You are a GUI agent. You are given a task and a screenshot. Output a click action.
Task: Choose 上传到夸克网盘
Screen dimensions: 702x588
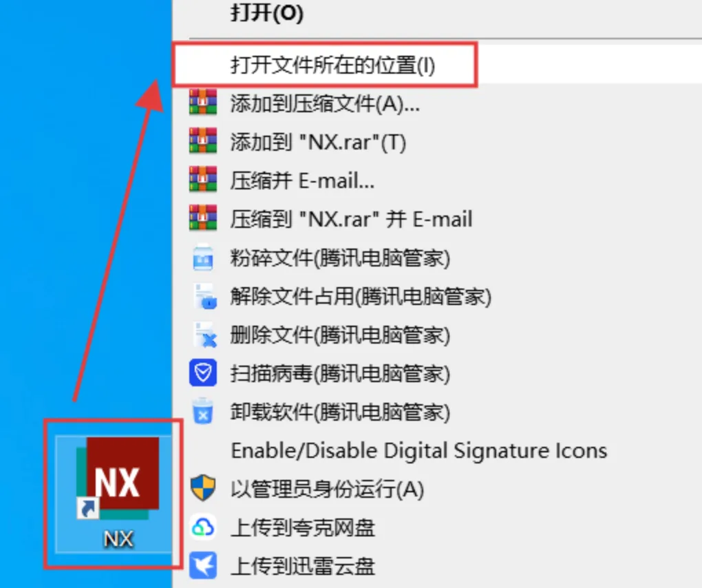pyautogui.click(x=303, y=527)
